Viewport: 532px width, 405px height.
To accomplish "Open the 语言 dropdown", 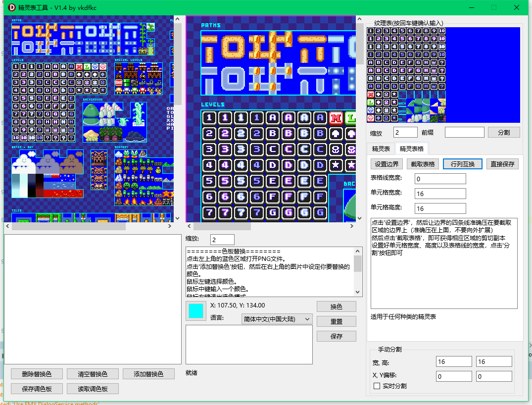I will [277, 319].
